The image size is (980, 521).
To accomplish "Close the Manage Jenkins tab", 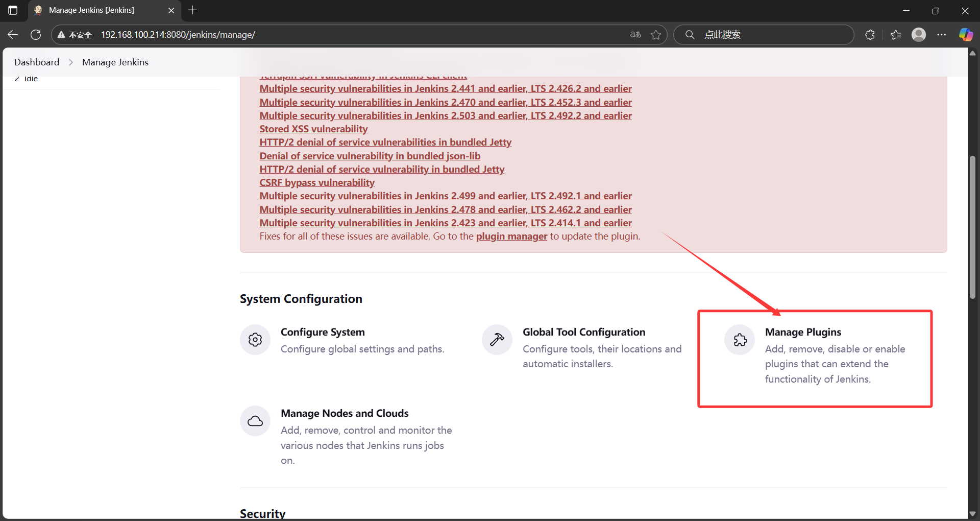I will (x=171, y=10).
